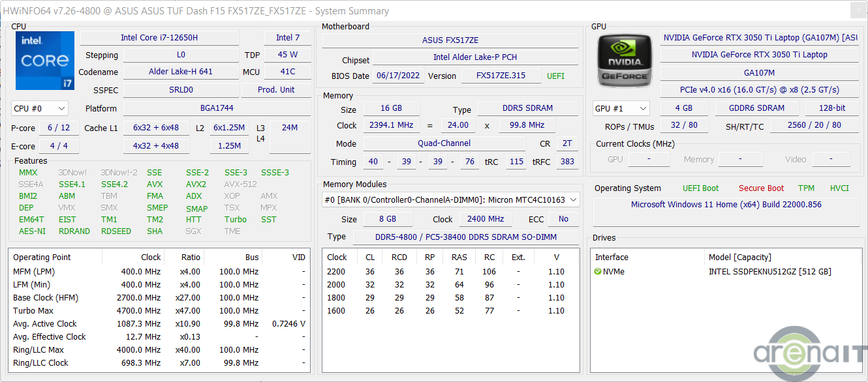Click the ECC No field
The height and width of the screenshot is (382, 868).
point(563,219)
